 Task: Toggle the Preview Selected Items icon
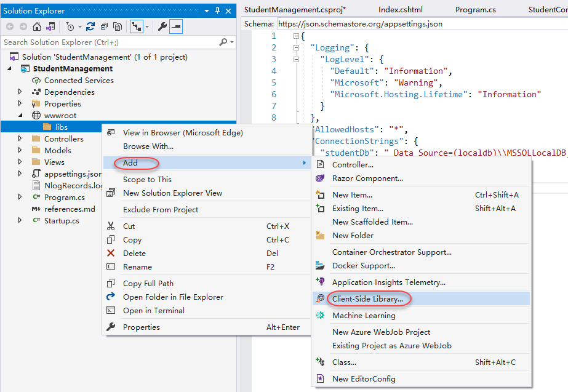pyautogui.click(x=175, y=26)
